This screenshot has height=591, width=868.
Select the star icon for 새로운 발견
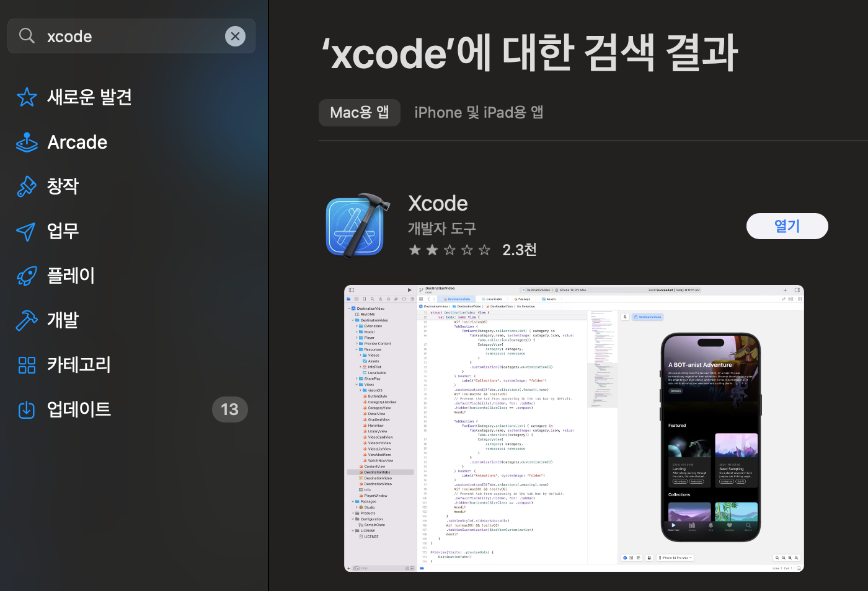tap(27, 97)
